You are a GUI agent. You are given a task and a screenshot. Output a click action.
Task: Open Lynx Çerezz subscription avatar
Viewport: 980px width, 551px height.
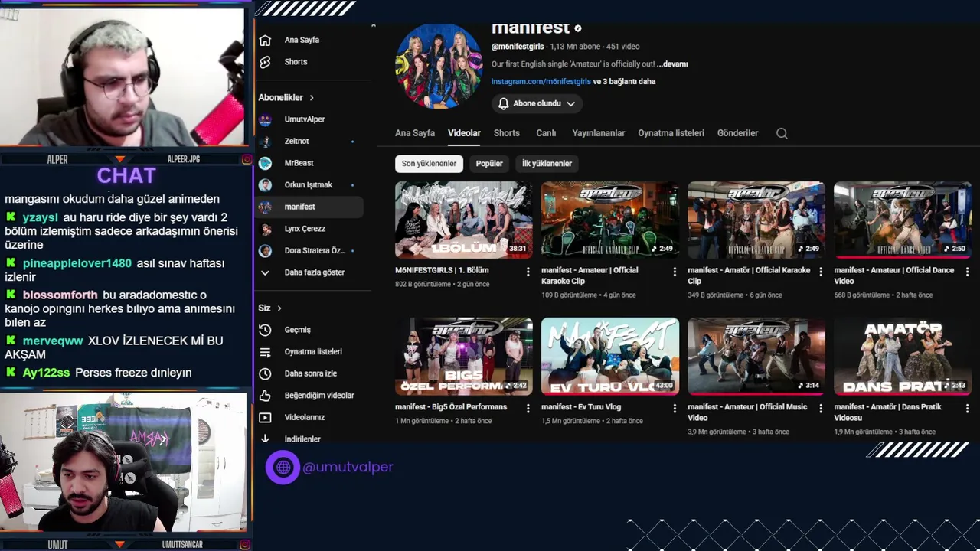[265, 229]
